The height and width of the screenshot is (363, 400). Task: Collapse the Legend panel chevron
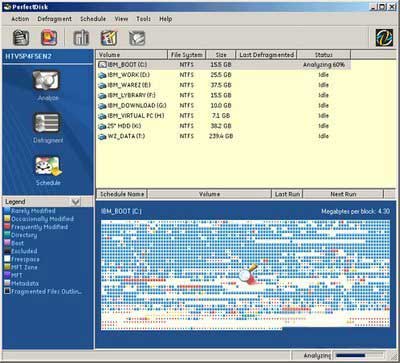(76, 202)
